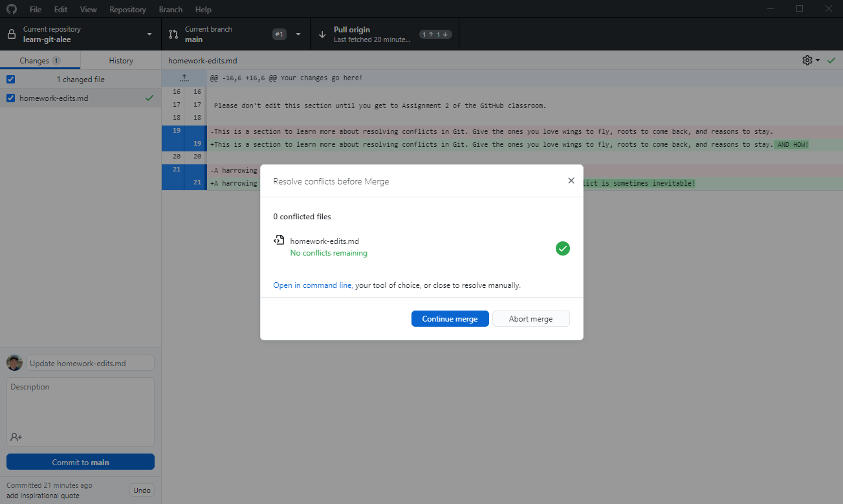Open the Help menu

(203, 10)
